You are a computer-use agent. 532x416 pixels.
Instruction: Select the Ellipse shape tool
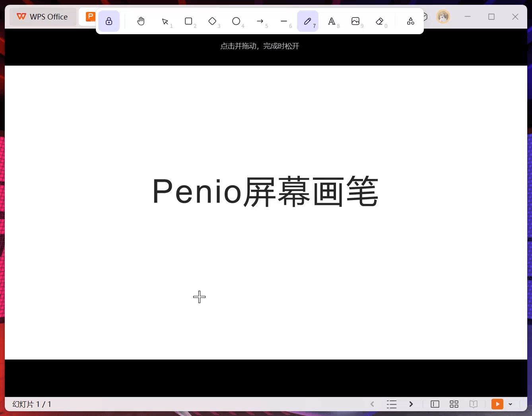click(236, 21)
